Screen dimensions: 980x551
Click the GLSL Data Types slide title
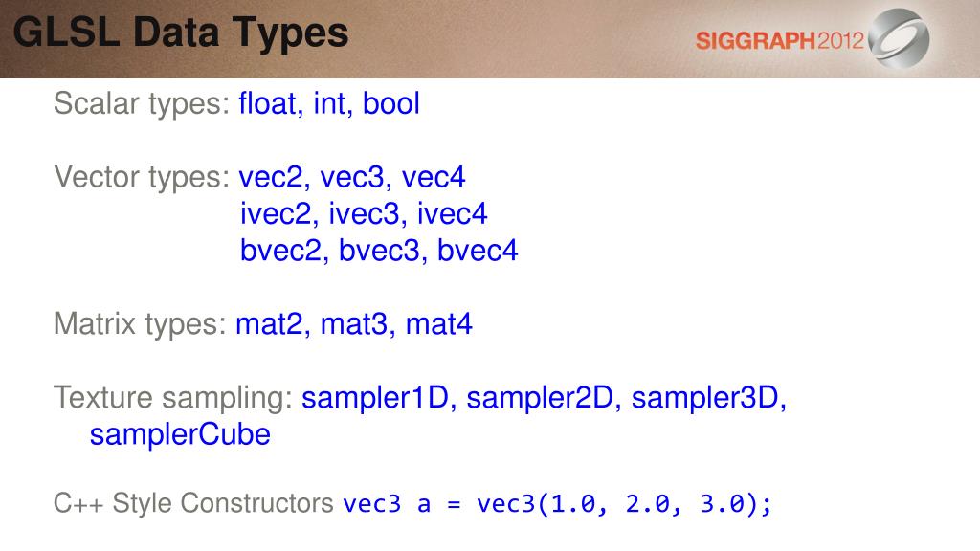click(181, 33)
